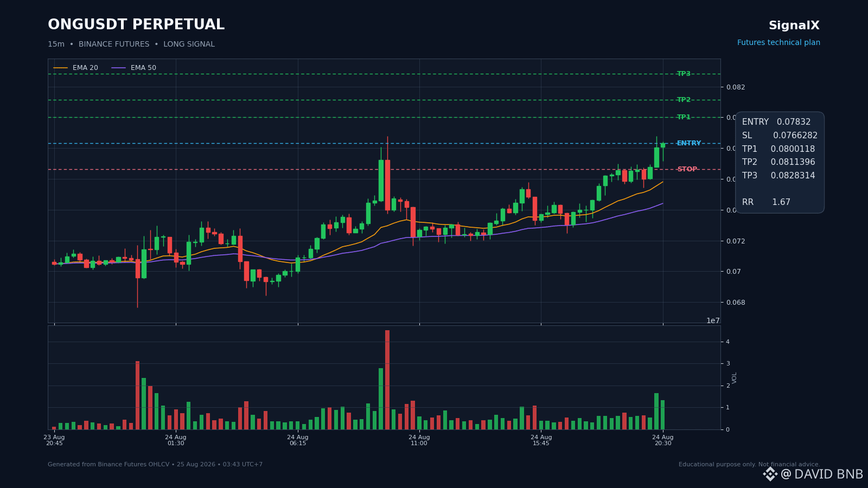The height and width of the screenshot is (488, 868).
Task: Click the "23 Aug 20:45" time axis label
Action: (x=54, y=440)
